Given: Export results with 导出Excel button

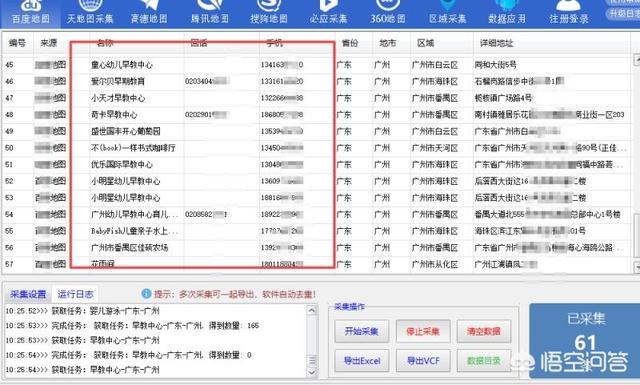Looking at the screenshot, I should pos(362,361).
